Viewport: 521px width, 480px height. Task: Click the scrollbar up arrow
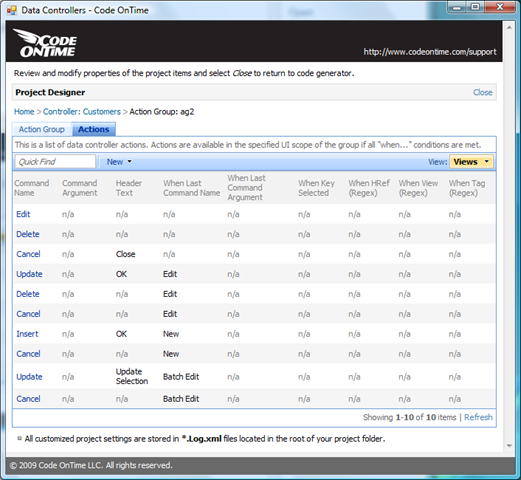(509, 27)
